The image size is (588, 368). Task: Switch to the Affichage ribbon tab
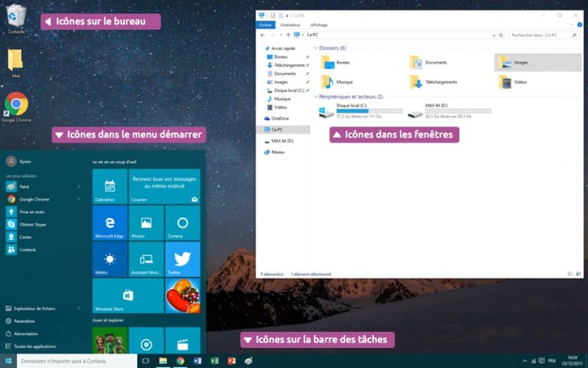318,25
